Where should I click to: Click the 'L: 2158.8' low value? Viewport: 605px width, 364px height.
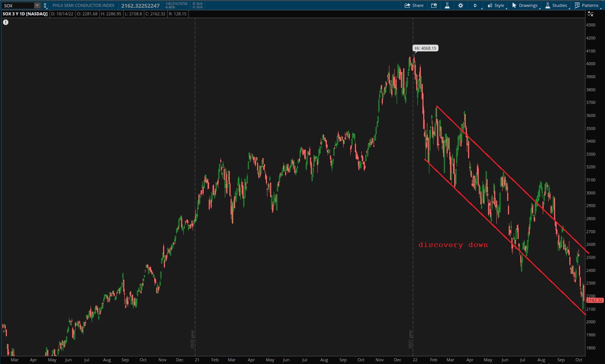click(134, 14)
